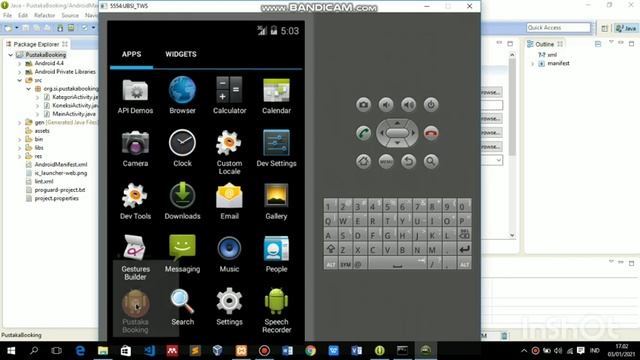Click the D-pad center button

click(397, 133)
